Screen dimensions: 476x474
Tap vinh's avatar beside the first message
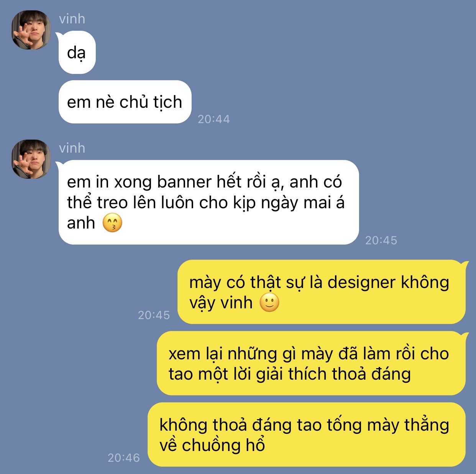pyautogui.click(x=31, y=30)
